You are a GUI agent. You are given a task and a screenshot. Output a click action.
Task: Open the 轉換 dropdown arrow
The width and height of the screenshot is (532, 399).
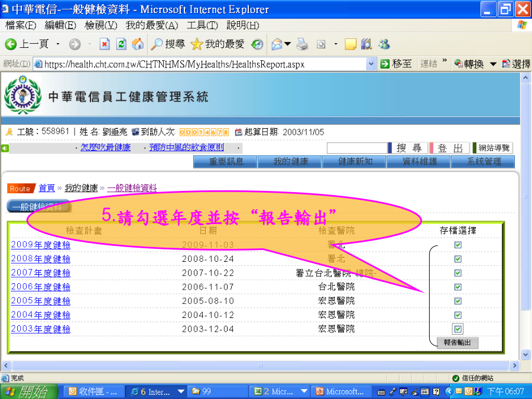coord(493,64)
